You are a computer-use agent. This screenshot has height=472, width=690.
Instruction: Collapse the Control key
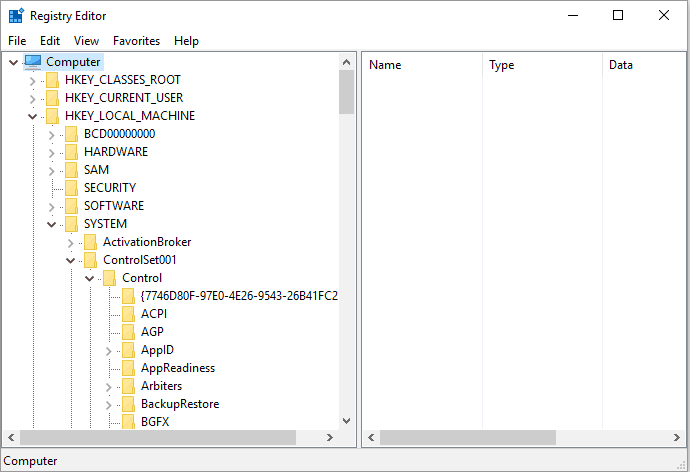tap(89, 279)
